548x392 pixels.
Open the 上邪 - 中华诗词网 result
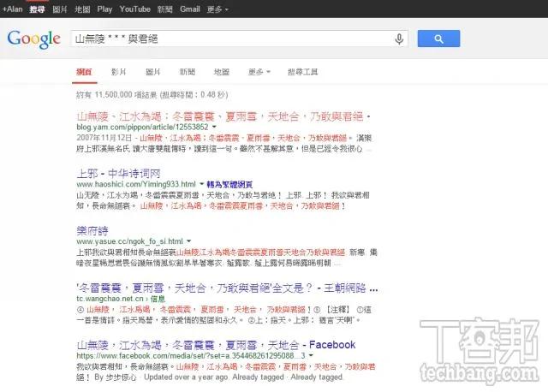point(118,173)
